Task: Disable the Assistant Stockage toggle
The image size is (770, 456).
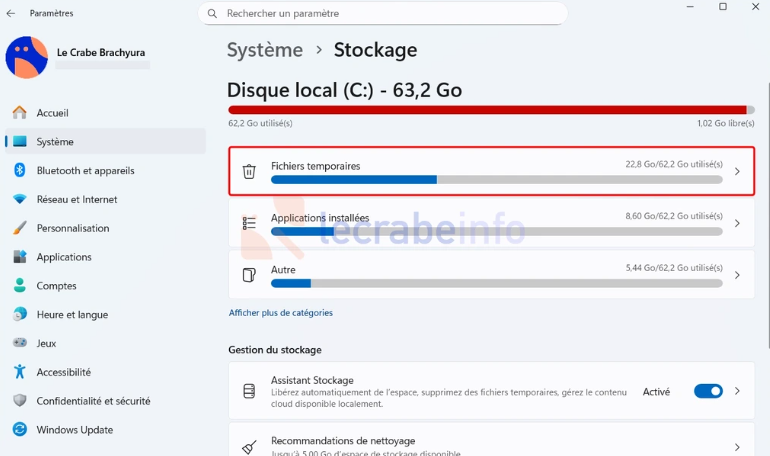Action: [708, 391]
